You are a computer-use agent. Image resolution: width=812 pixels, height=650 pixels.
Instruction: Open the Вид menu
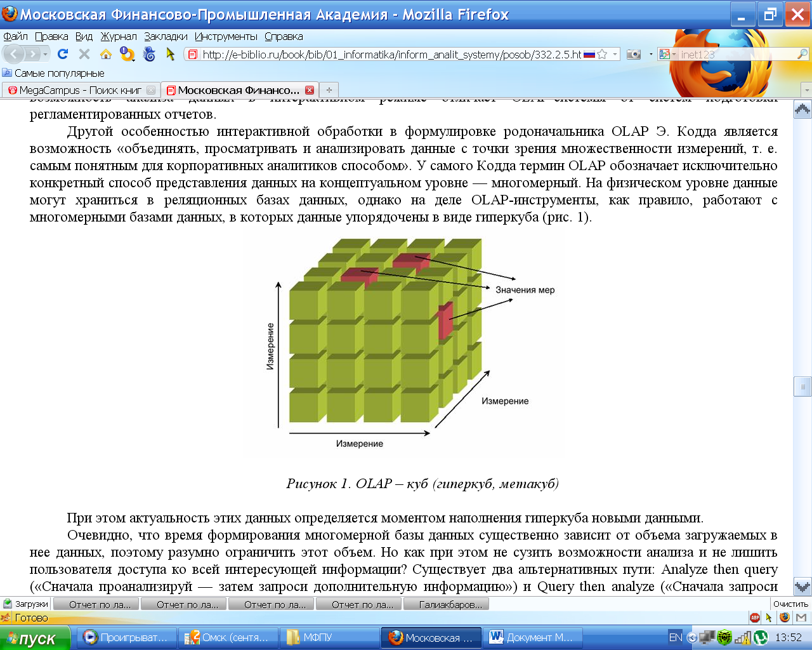pyautogui.click(x=84, y=36)
